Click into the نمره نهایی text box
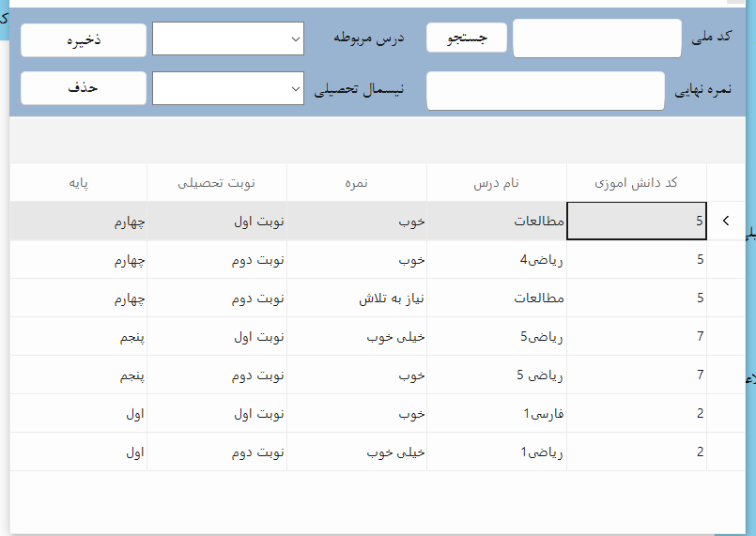This screenshot has height=536, width=756. coord(545,91)
